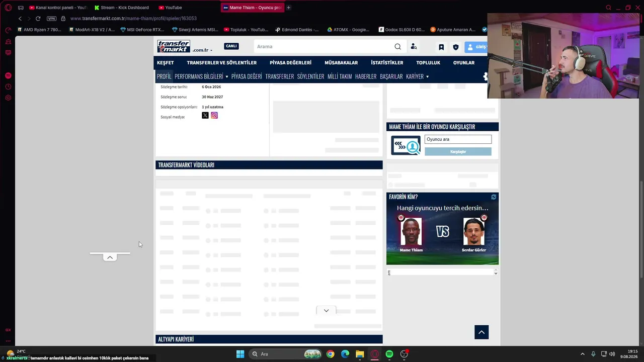The image size is (644, 362).
Task: Open File Explorer from taskbar
Action: click(x=360, y=354)
